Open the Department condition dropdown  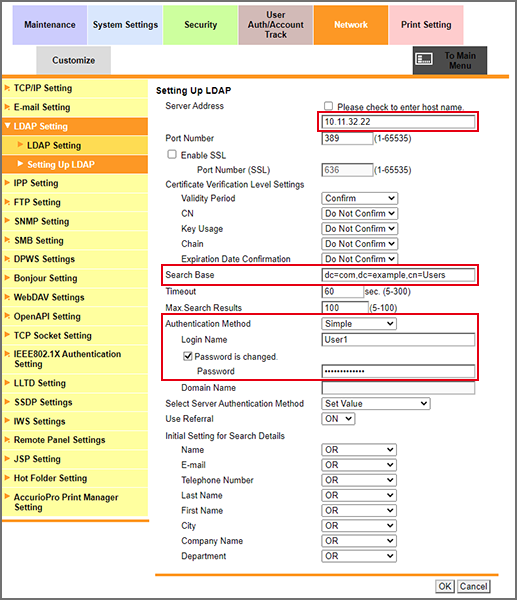click(x=359, y=556)
